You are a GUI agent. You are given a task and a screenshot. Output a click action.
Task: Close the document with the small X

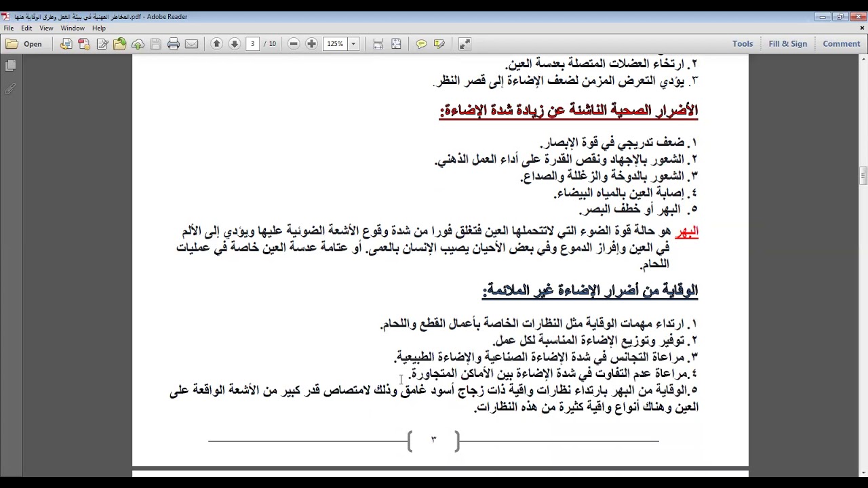tap(863, 28)
